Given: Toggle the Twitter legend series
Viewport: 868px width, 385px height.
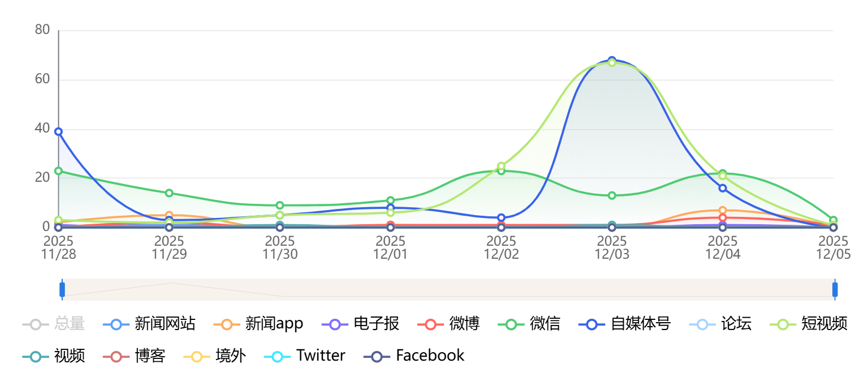Looking at the screenshot, I should coord(304,356).
